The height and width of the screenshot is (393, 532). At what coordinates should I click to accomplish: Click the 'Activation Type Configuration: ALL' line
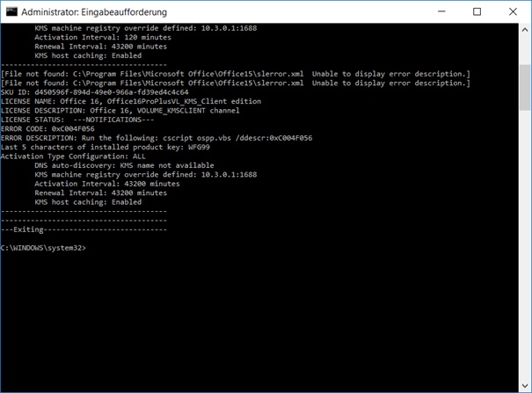73,156
